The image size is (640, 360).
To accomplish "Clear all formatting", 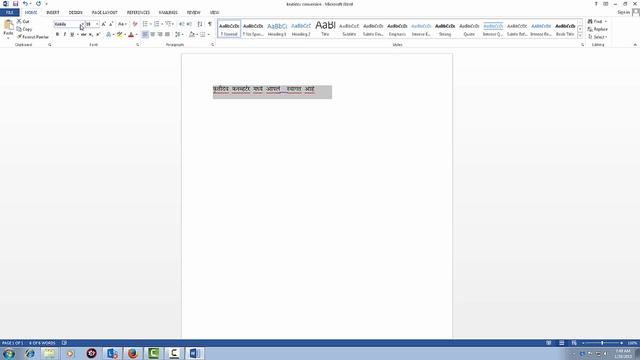I will 135,24.
